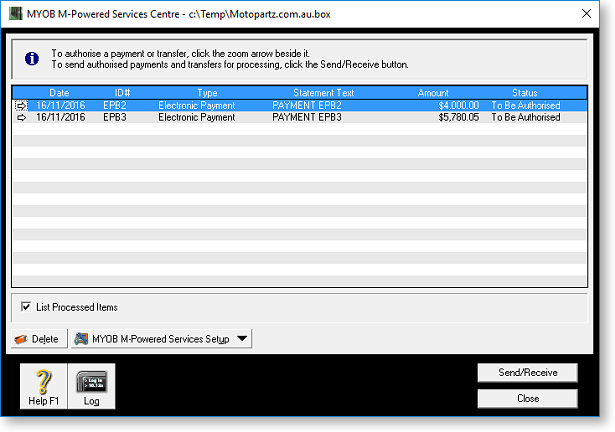Click Electronic Payment in the EPB3 row
This screenshot has width=615, height=432.
197,117
